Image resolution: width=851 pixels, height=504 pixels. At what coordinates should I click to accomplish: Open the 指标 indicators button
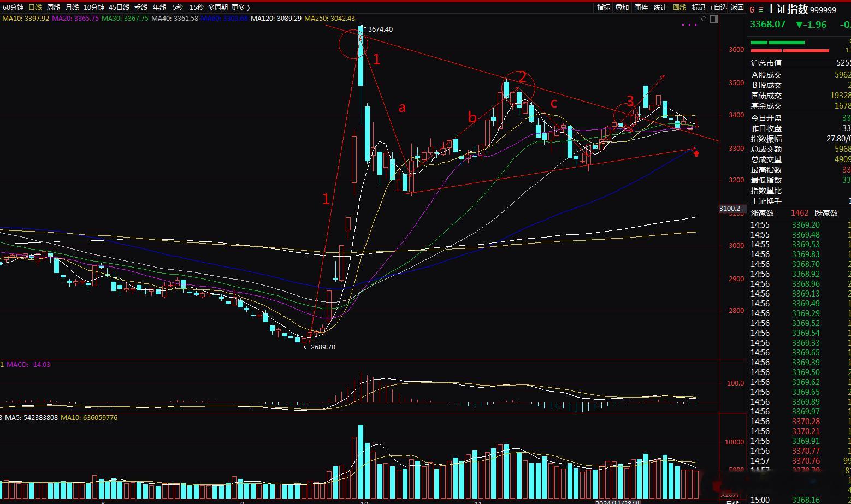click(x=604, y=8)
